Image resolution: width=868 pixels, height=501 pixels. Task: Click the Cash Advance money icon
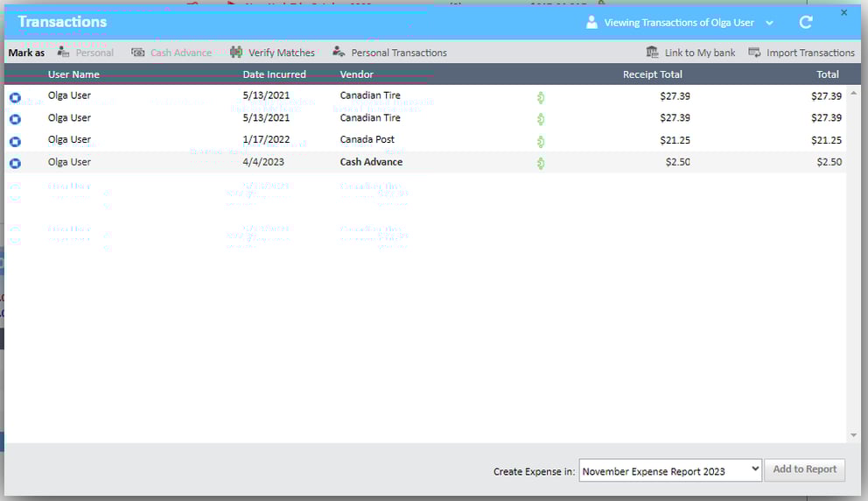tap(138, 52)
